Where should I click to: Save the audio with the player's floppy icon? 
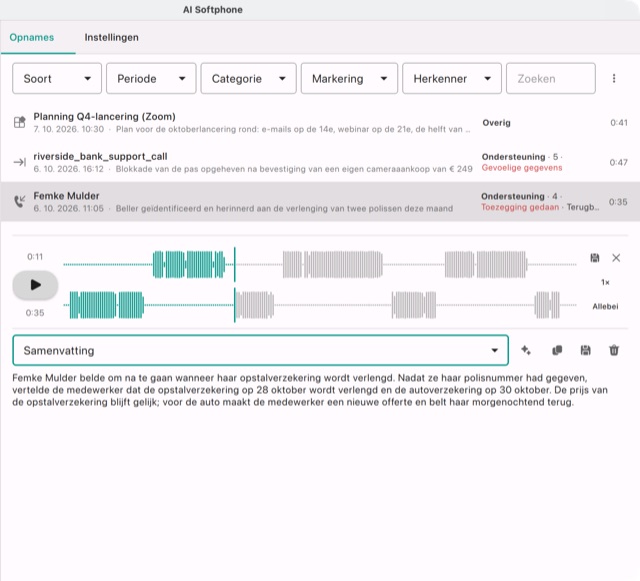(x=595, y=258)
